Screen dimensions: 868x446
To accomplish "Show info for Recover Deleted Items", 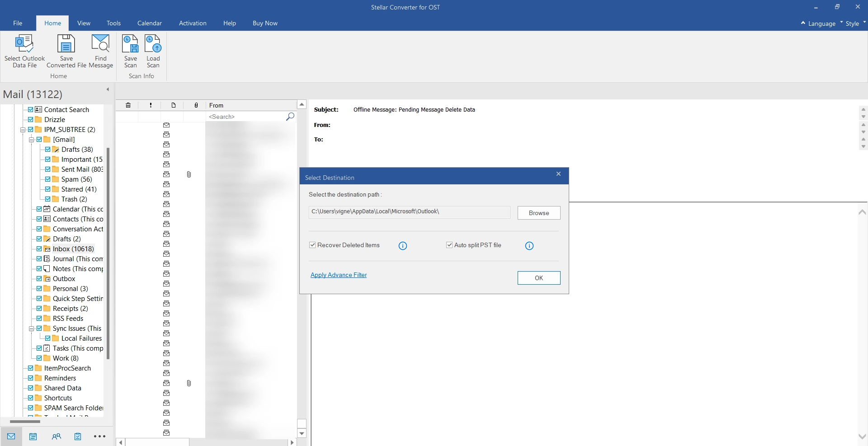I will tap(403, 246).
